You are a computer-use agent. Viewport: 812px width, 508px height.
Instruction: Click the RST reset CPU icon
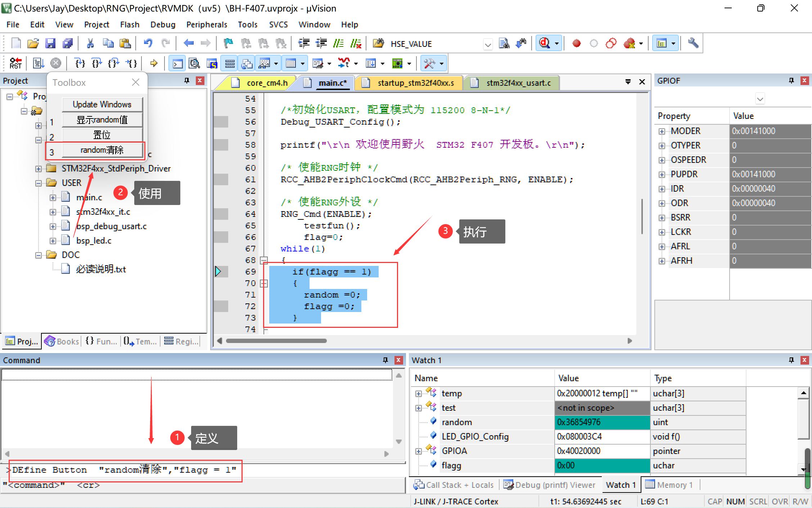coord(15,63)
